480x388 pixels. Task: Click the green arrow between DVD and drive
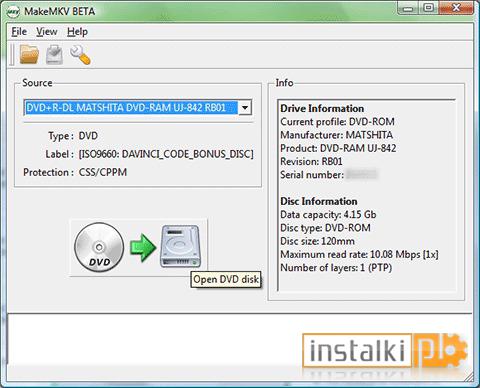(143, 248)
